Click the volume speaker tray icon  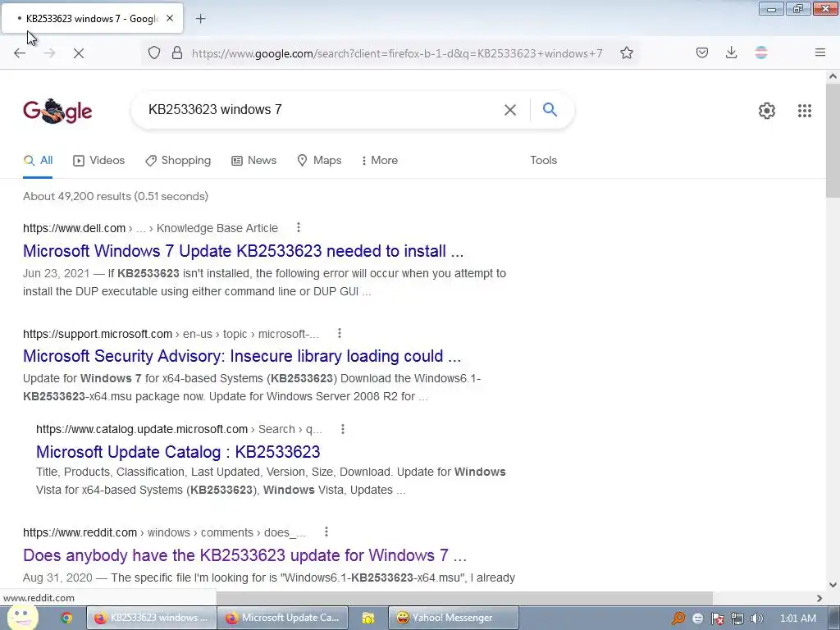coord(757,619)
